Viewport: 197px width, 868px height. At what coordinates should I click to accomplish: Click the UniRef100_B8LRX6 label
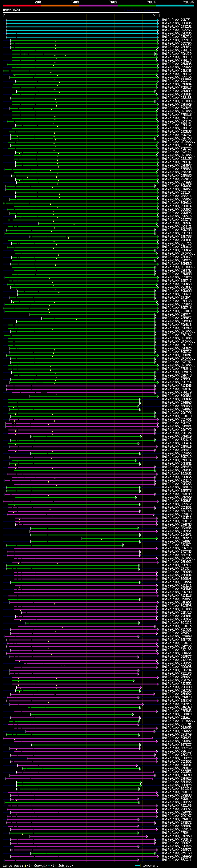(177, 782)
